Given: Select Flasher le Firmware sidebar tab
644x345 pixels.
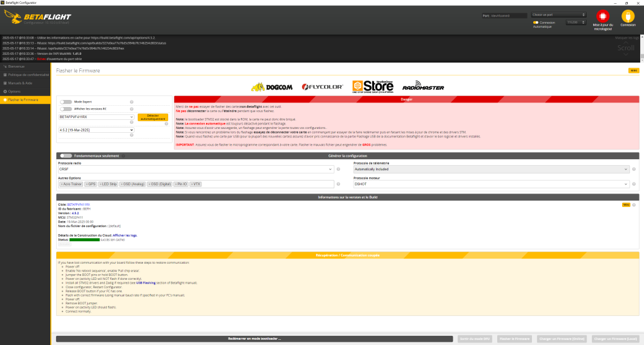Looking at the screenshot, I should (x=25, y=100).
